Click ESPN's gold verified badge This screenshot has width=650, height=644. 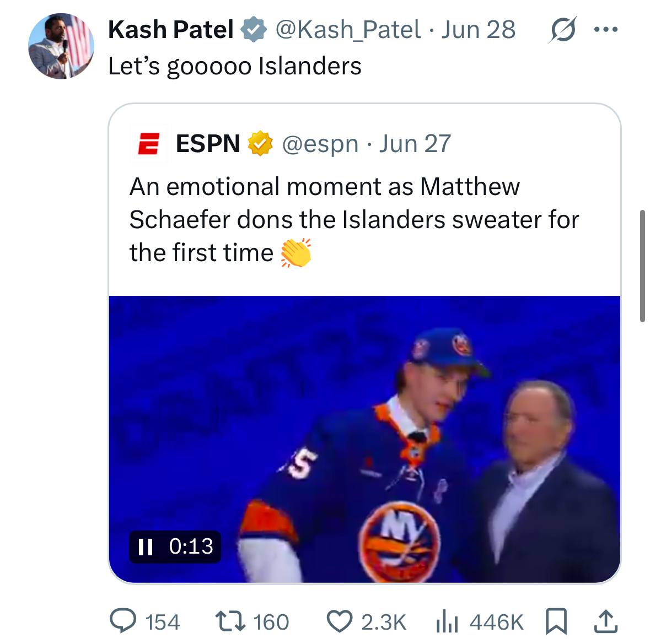tap(260, 144)
